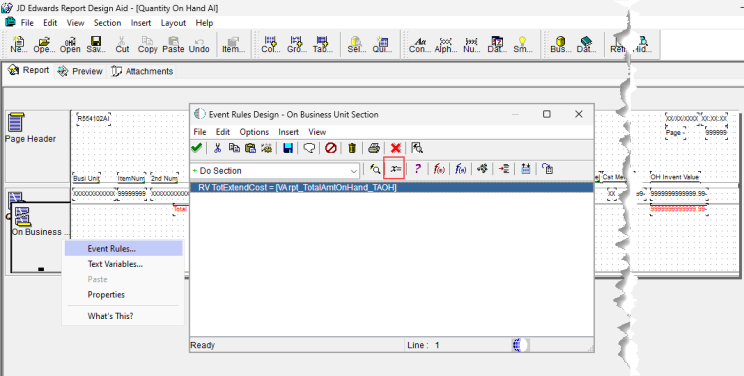Click the Paste icon in Event Rules toolbar
Screen dimensions: 744x376
coord(251,148)
